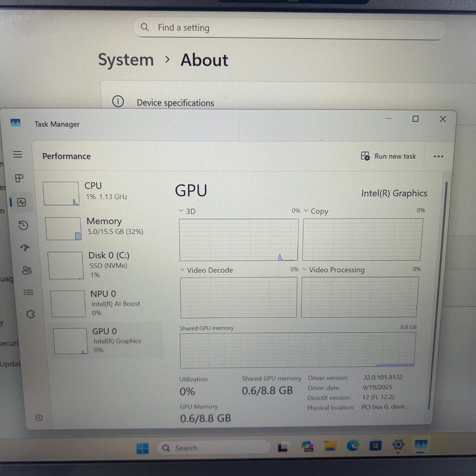Screen dimensions: 476x476
Task: Open Details page list icon
Action: [29, 292]
